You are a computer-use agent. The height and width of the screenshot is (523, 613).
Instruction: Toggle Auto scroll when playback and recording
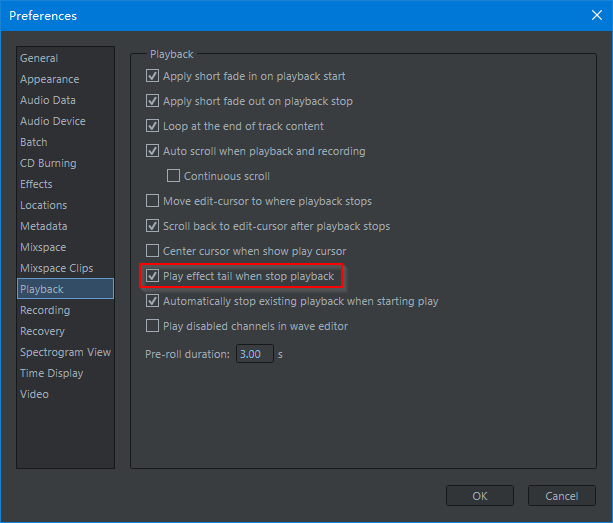(x=152, y=151)
